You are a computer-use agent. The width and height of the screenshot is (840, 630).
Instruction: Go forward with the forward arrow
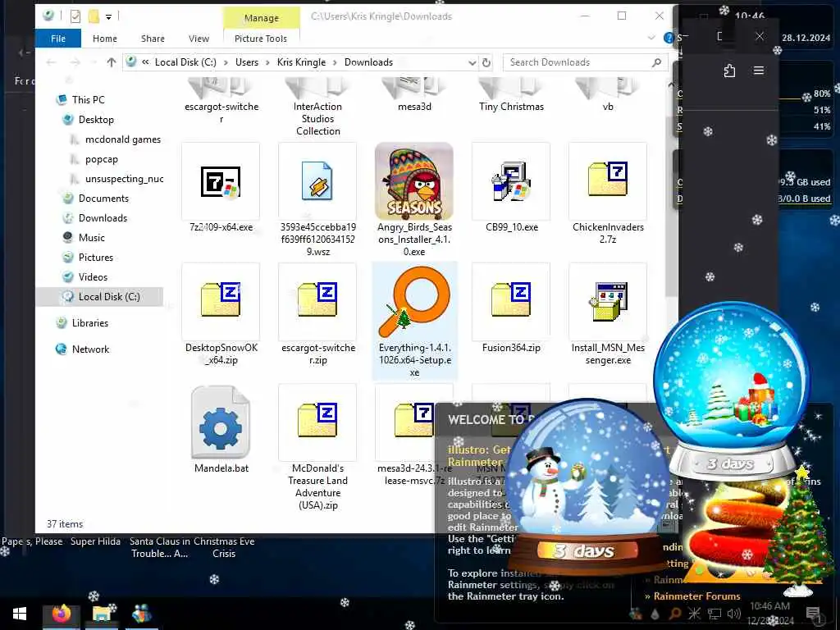[x=75, y=62]
